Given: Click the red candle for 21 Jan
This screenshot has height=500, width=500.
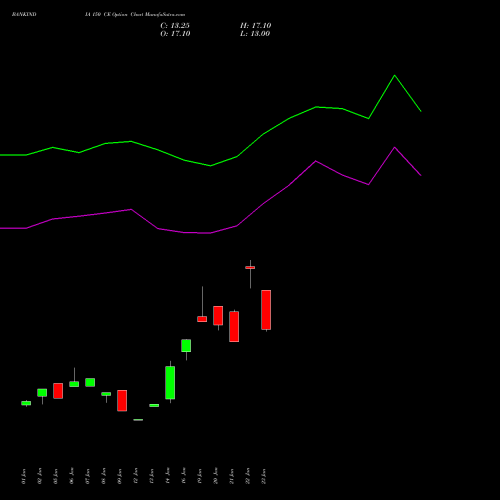Looking at the screenshot, I should pyautogui.click(x=234, y=327).
